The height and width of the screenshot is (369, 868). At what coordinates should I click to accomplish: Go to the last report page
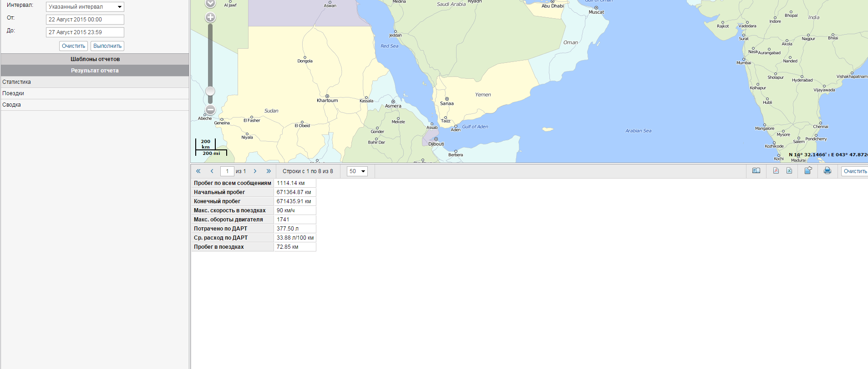[x=269, y=171]
